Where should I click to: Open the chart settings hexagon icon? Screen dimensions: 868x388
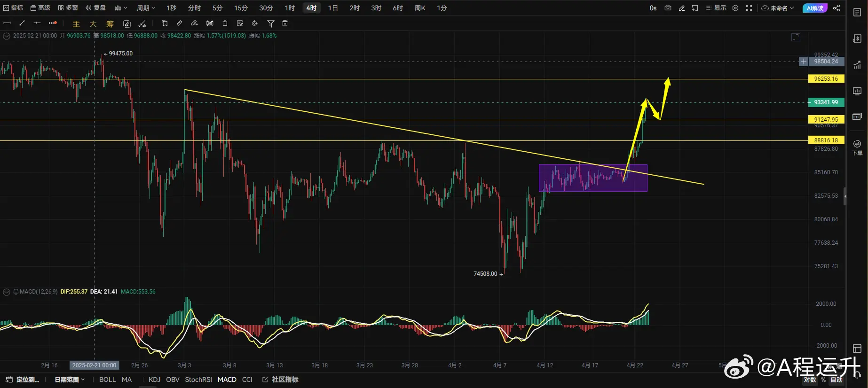735,8
